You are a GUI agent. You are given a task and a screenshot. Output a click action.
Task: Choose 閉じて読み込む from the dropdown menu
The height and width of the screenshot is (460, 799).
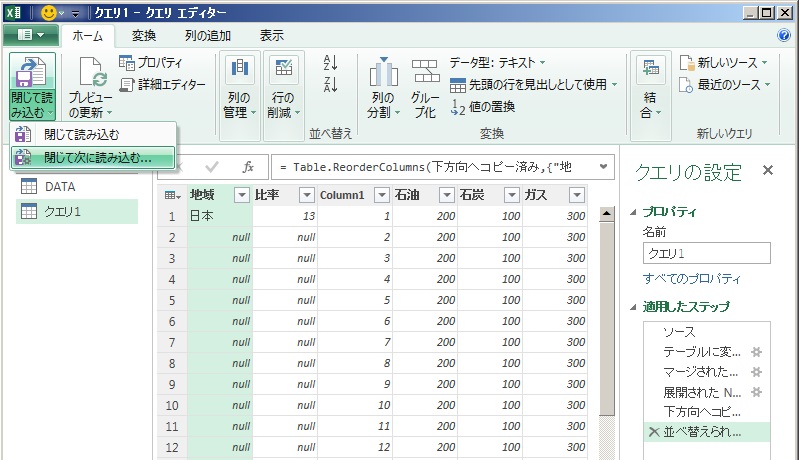point(93,134)
